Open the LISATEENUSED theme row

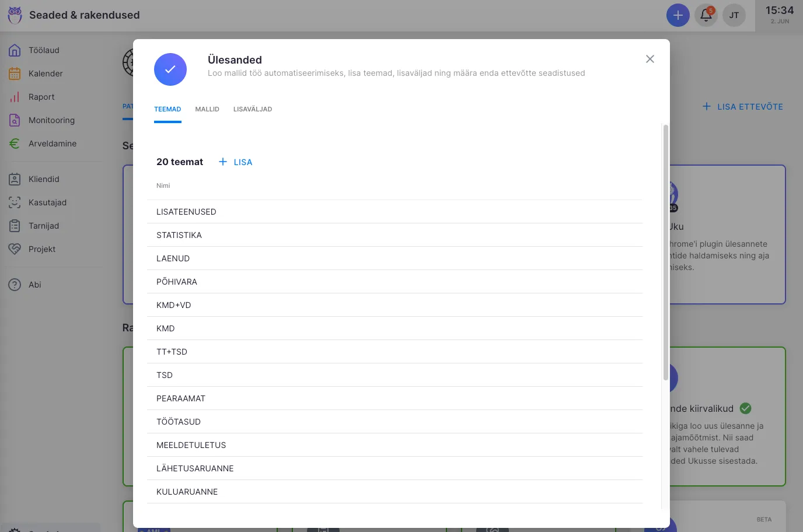[186, 212]
